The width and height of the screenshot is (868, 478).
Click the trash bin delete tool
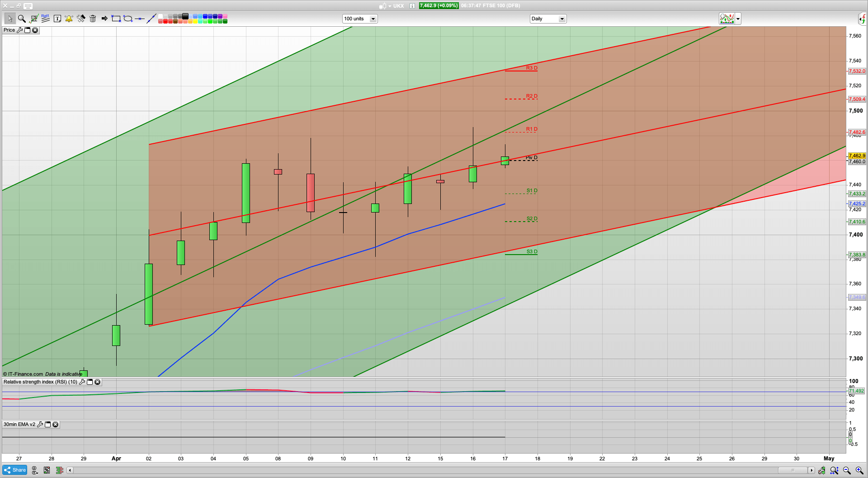[x=93, y=19]
